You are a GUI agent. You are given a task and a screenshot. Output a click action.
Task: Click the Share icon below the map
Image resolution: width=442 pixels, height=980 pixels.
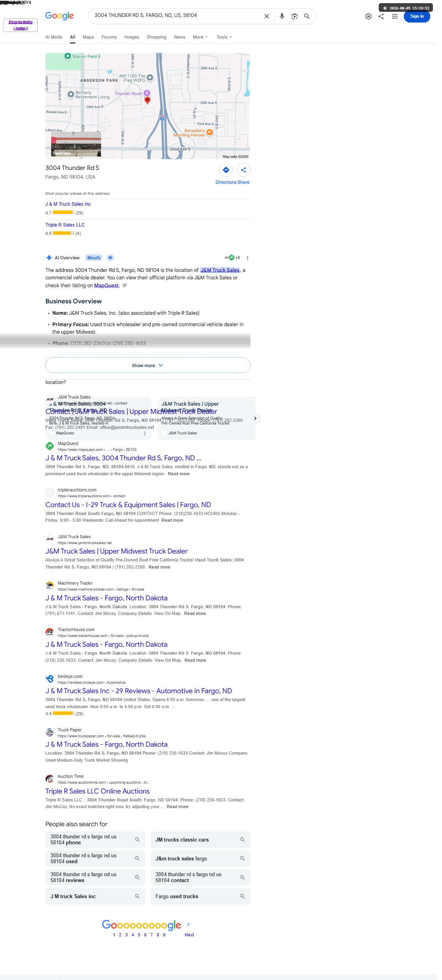(x=243, y=170)
